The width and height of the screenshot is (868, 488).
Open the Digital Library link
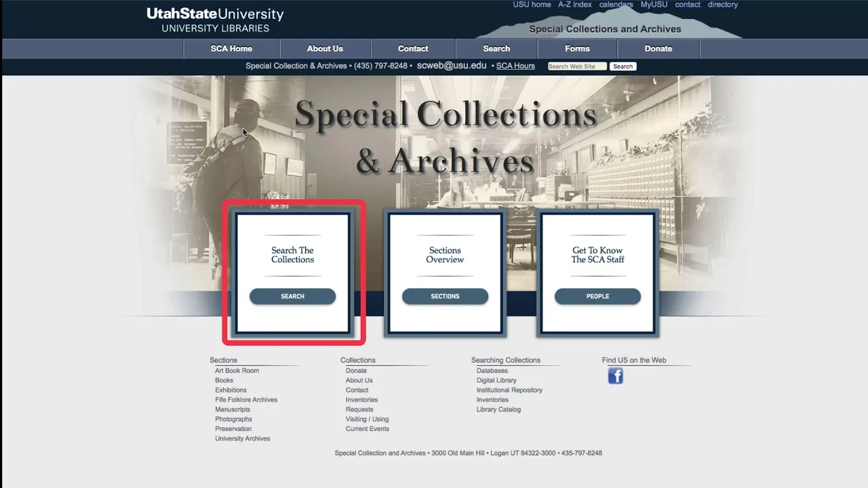coord(496,380)
